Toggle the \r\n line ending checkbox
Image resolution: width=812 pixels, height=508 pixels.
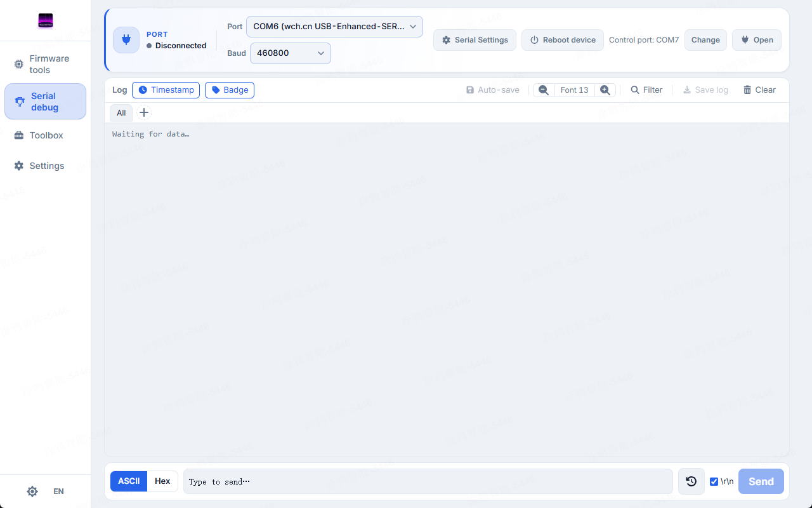(714, 481)
